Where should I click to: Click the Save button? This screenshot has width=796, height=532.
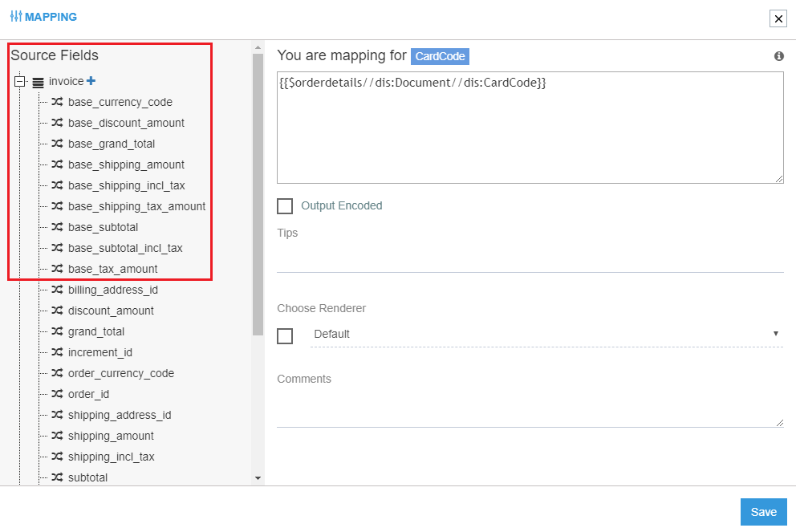click(763, 511)
